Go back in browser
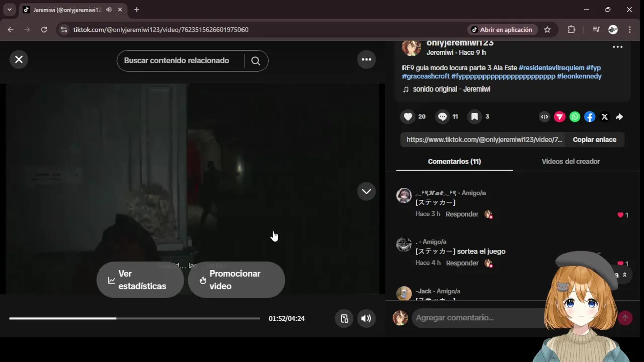The width and height of the screenshot is (644, 362). 10,30
